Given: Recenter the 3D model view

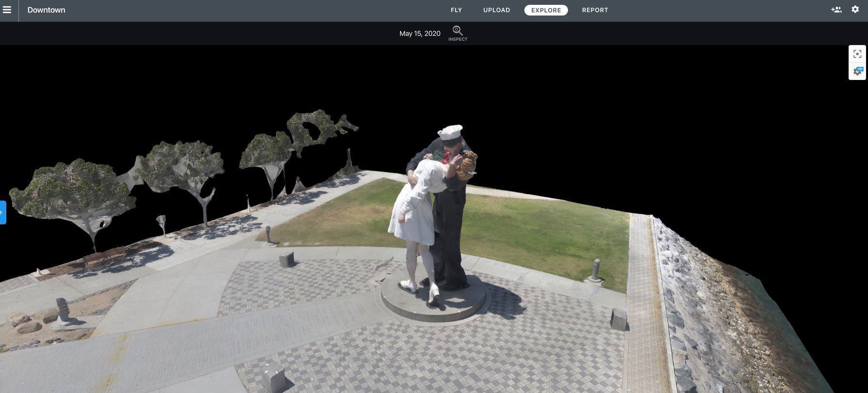Looking at the screenshot, I should 857,54.
